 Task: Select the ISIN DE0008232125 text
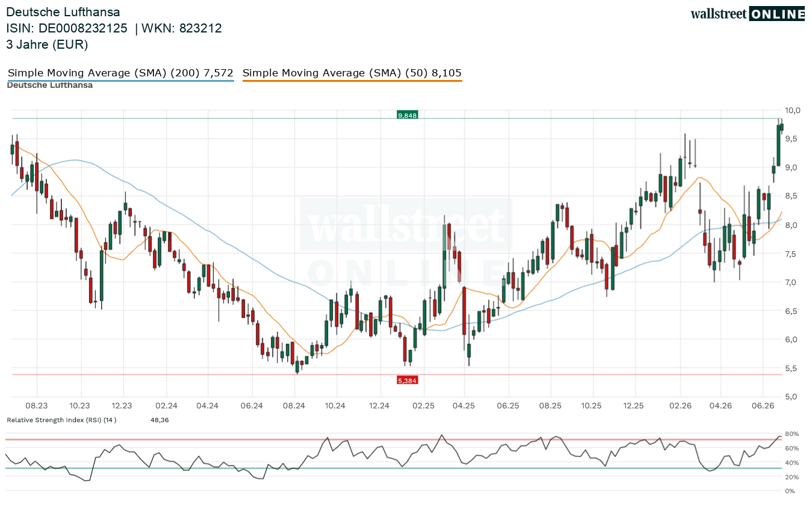point(67,28)
